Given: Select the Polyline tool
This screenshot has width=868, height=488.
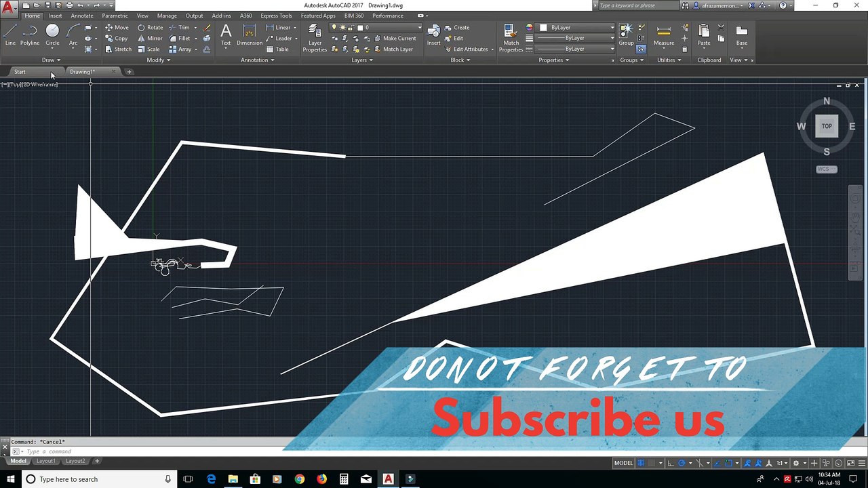Looking at the screenshot, I should [30, 35].
